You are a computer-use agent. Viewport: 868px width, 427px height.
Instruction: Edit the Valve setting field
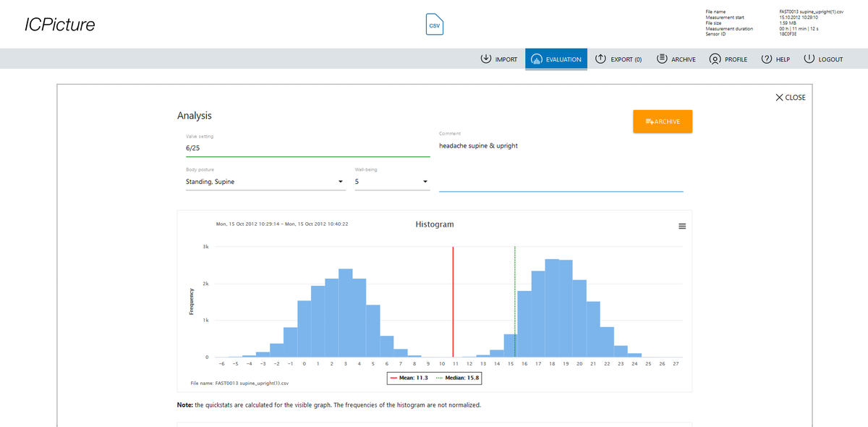tap(307, 148)
